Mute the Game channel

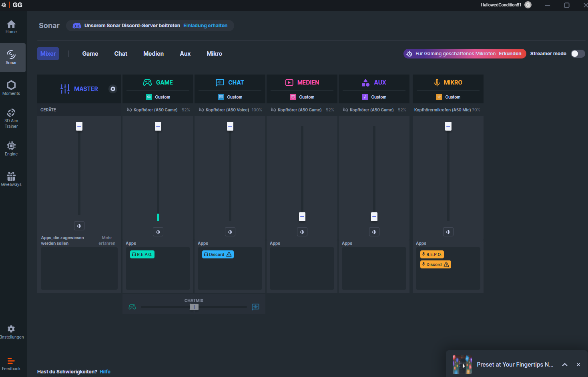pos(158,232)
